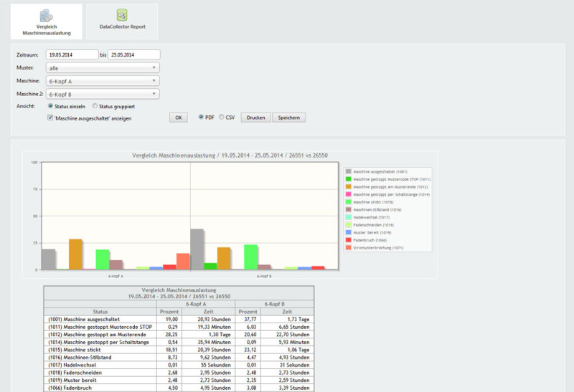The width and height of the screenshot is (574, 392).
Task: Click the orange 'Maschine gestoppt am Musterende' legend swatch
Action: pos(349,186)
